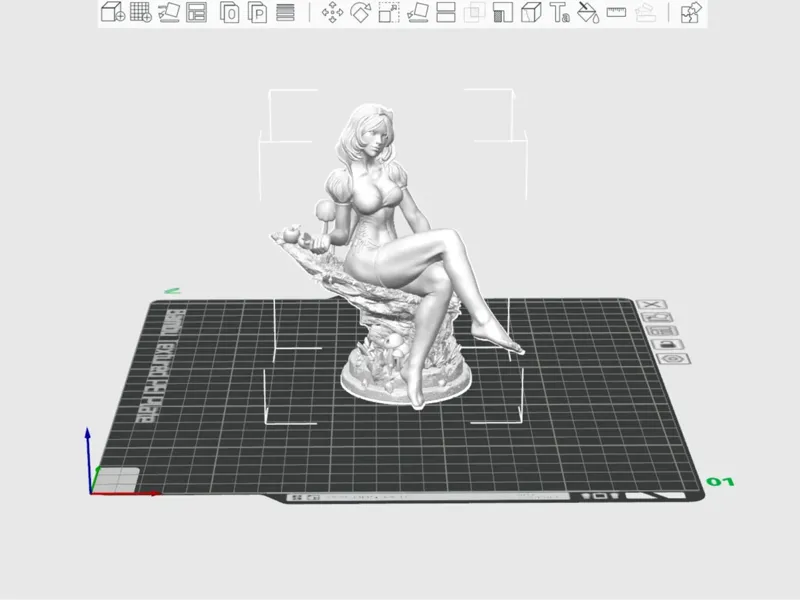The width and height of the screenshot is (800, 600).
Task: Open the color painting bucket tool
Action: point(588,12)
